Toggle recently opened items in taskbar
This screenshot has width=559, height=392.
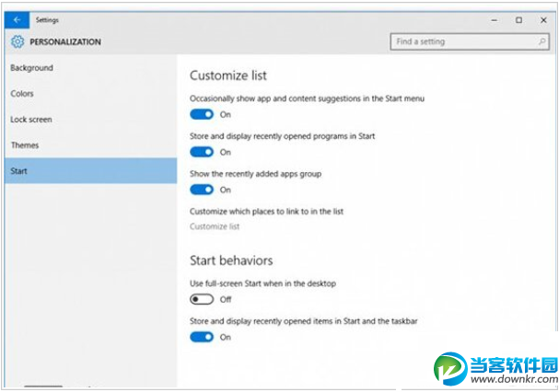click(202, 337)
